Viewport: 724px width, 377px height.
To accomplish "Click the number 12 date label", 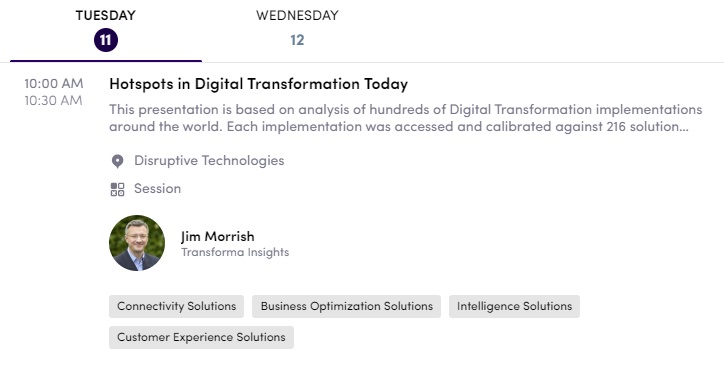I will tap(297, 40).
